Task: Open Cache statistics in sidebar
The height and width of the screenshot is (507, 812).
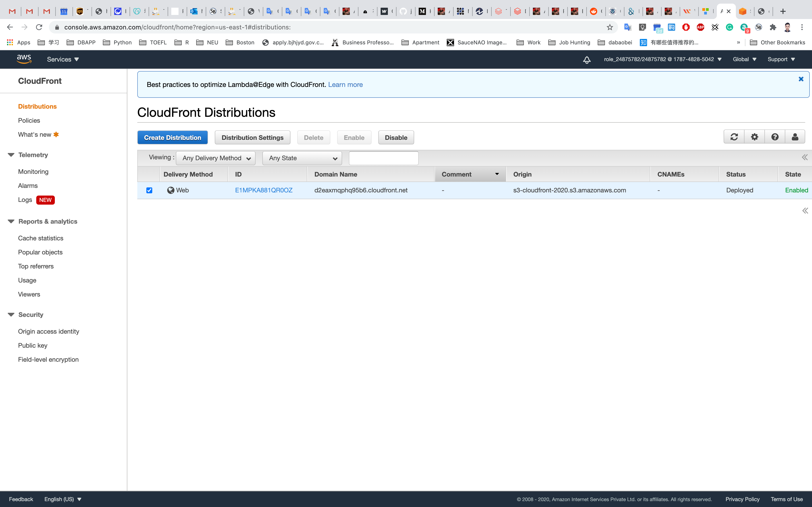Action: pyautogui.click(x=41, y=238)
